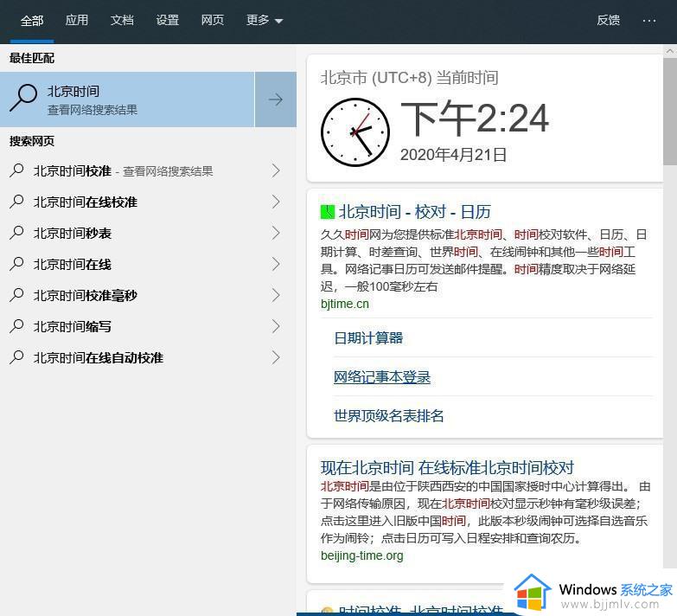Click the 反馈 button

tap(609, 20)
